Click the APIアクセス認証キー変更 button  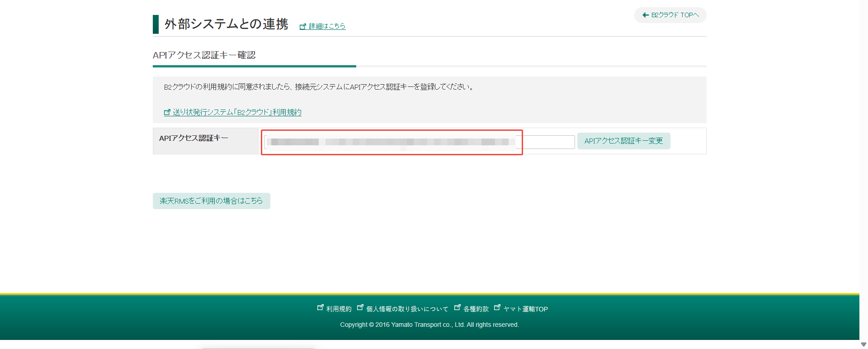tap(623, 141)
